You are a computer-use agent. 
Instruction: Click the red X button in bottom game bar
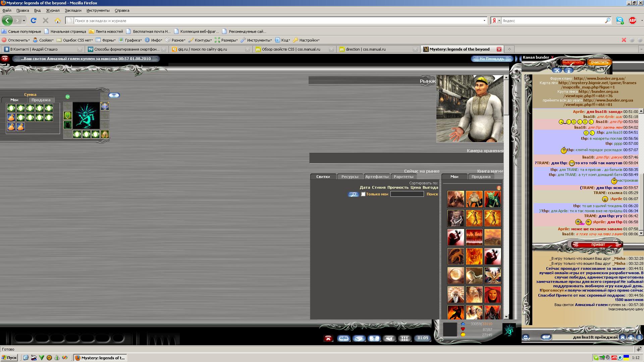tap(328, 338)
